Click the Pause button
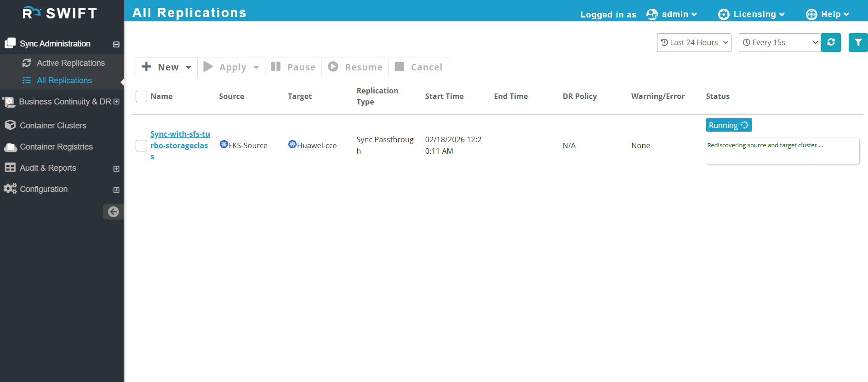The image size is (868, 382). click(293, 67)
